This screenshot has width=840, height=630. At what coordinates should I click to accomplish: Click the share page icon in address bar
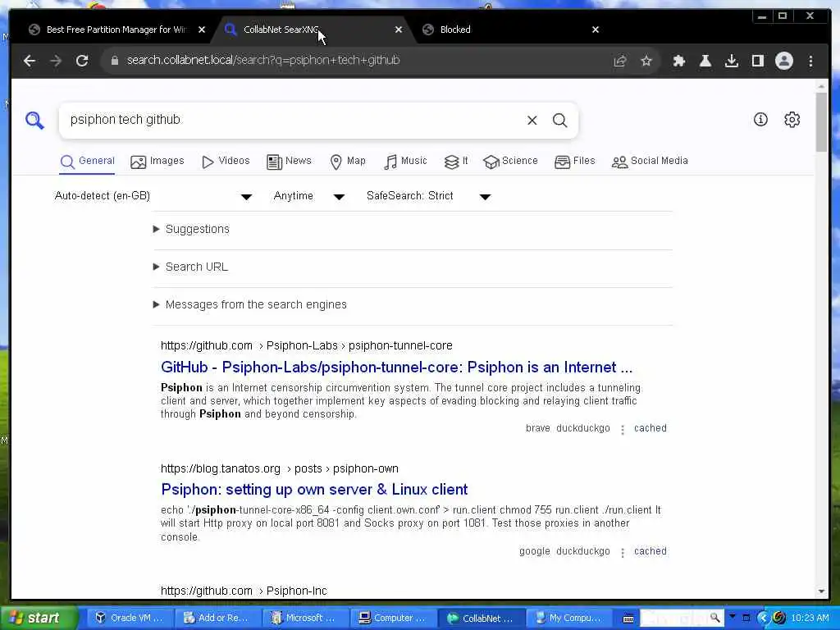point(620,61)
